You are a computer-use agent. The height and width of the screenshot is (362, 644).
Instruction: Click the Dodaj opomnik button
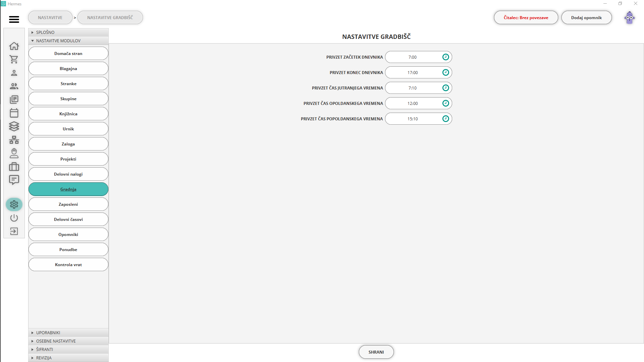point(586,17)
